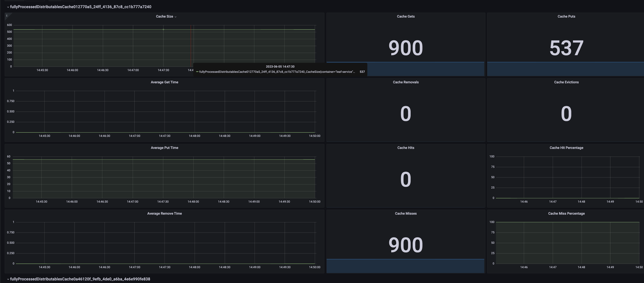Screen dimensions: 644x283
Task: Click the 537 value in the tooltip
Action: [362, 72]
